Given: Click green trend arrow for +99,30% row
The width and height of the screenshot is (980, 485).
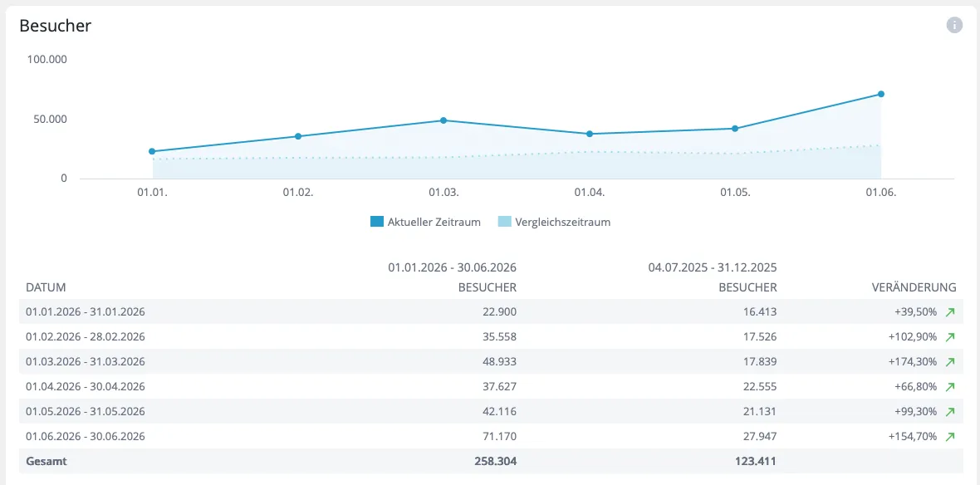Looking at the screenshot, I should (x=950, y=412).
